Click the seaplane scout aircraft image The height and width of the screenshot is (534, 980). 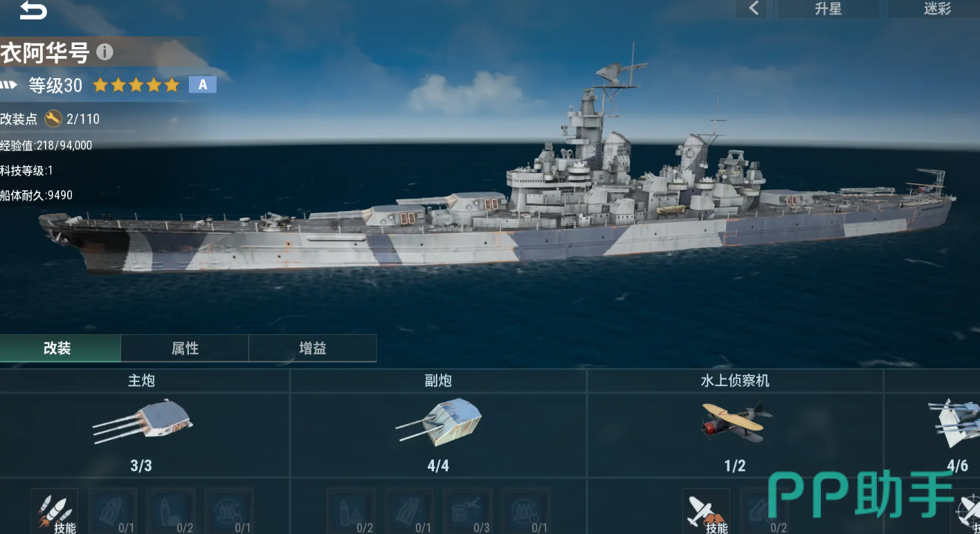click(x=735, y=422)
